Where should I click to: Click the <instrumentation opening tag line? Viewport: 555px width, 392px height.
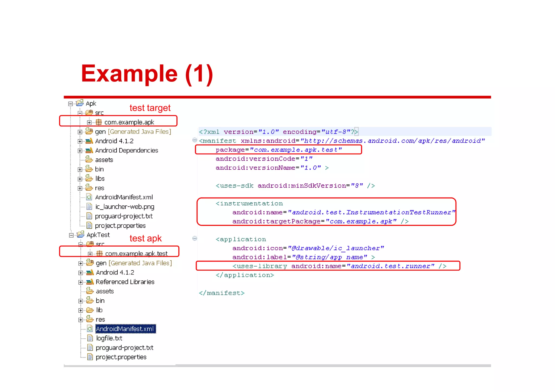(249, 203)
